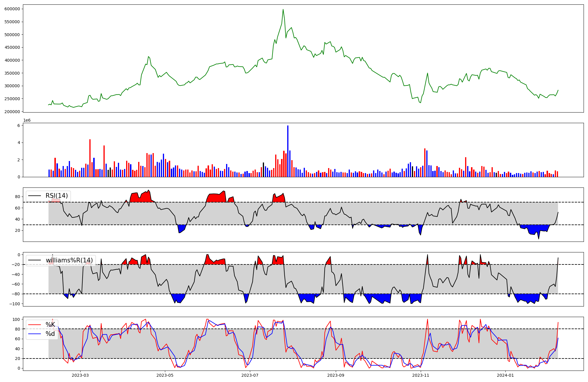Screen dimensions: 588x382
Task: Click the 2023-03 x-axis tick label
Action: [80, 375]
